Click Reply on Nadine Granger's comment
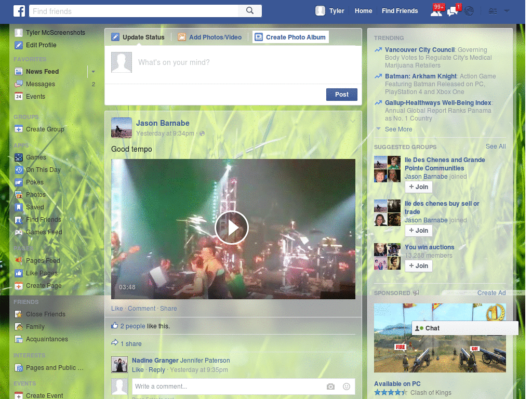The image size is (532, 399). [x=157, y=370]
